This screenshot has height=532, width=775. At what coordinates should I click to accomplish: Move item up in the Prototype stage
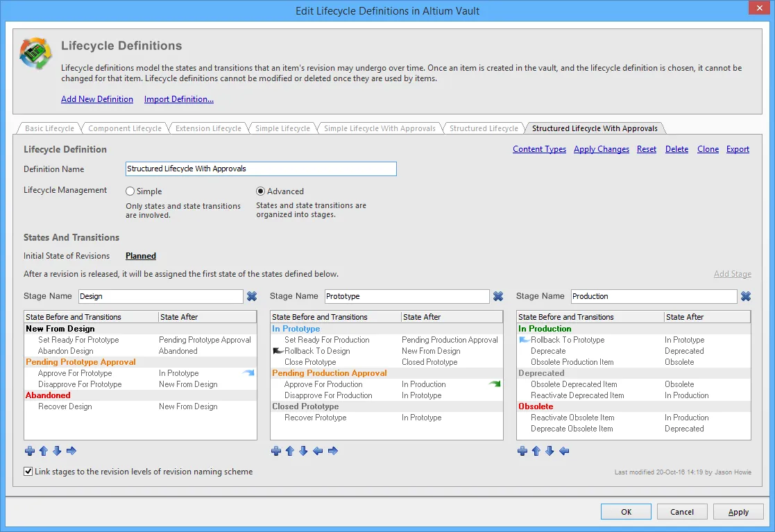pos(290,450)
